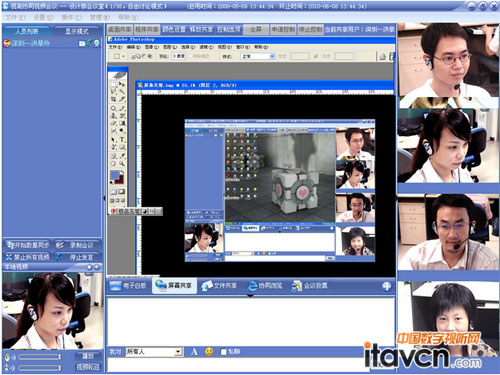Switch to the 显示模式 display mode tab

click(77, 31)
